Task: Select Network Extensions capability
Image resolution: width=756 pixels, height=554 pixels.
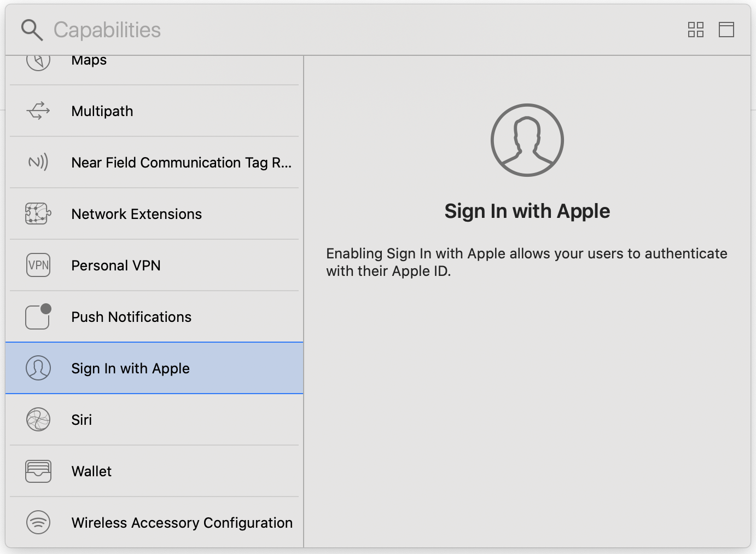Action: click(x=154, y=213)
